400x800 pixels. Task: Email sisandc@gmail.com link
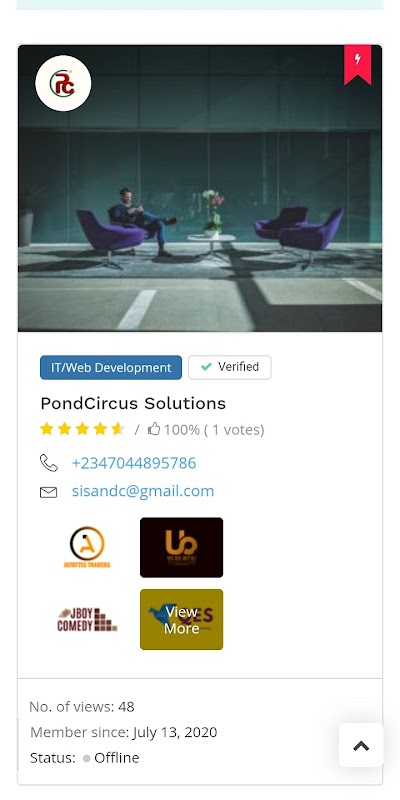(x=143, y=491)
